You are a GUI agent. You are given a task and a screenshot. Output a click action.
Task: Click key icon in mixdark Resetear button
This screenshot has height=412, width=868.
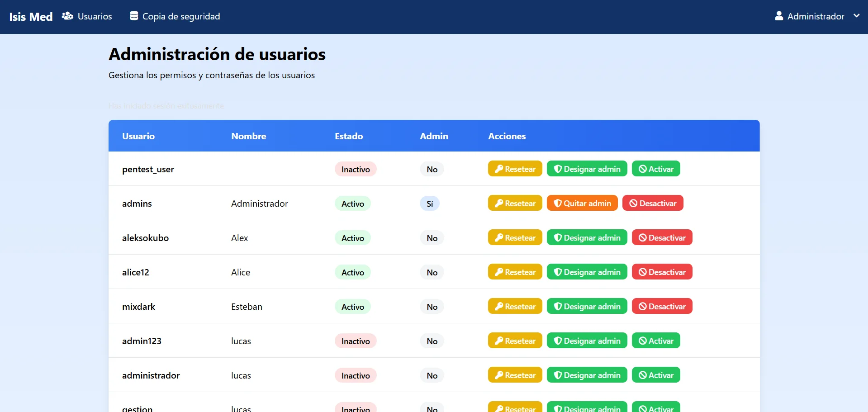(499, 306)
